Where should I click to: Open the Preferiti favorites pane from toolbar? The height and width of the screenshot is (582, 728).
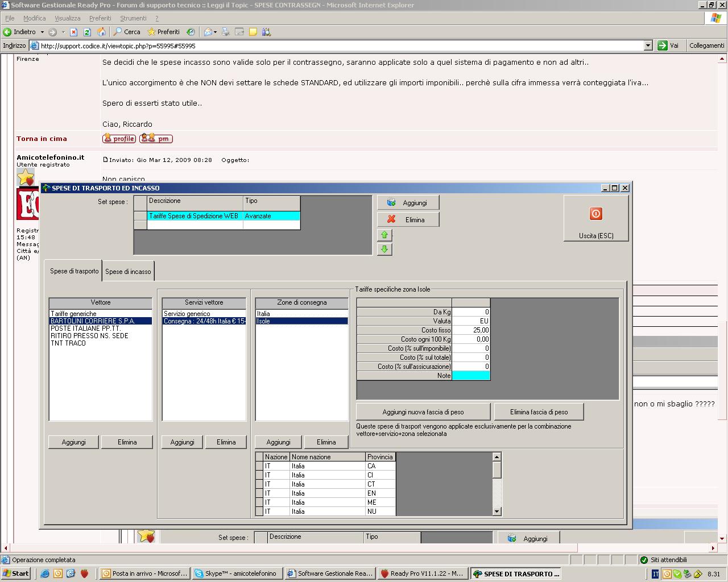tap(163, 32)
